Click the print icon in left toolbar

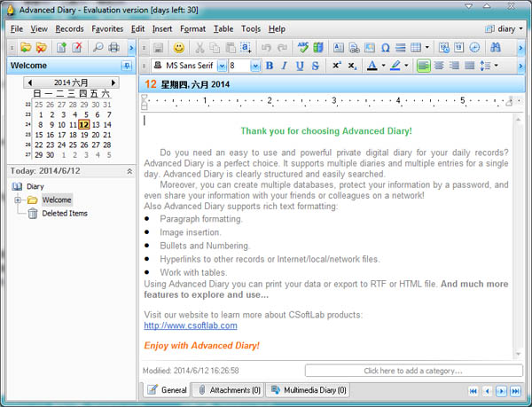click(115, 47)
